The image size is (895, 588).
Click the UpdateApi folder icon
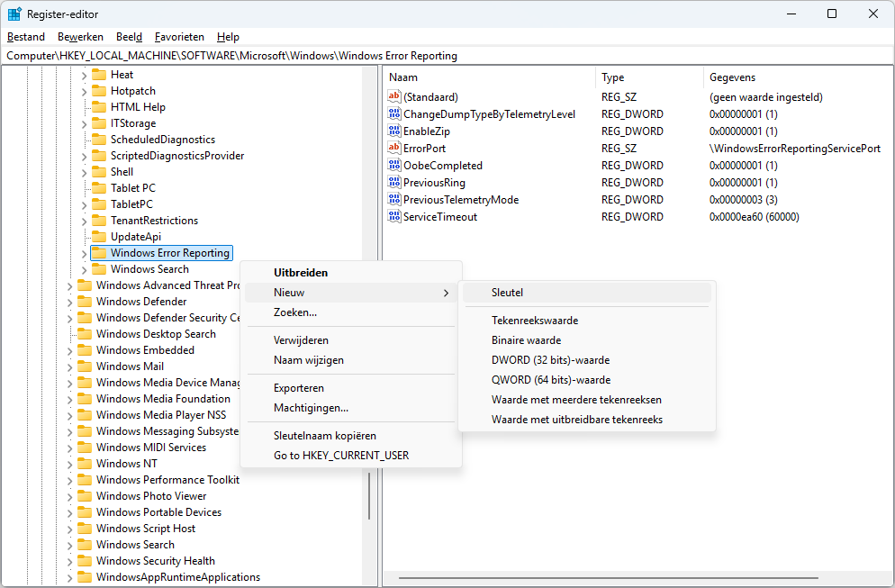(99, 236)
